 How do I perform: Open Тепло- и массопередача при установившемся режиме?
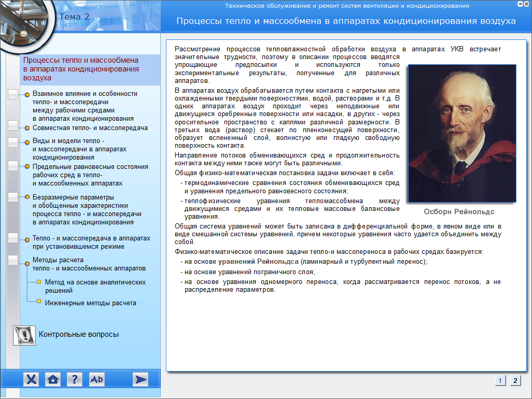pos(91,243)
